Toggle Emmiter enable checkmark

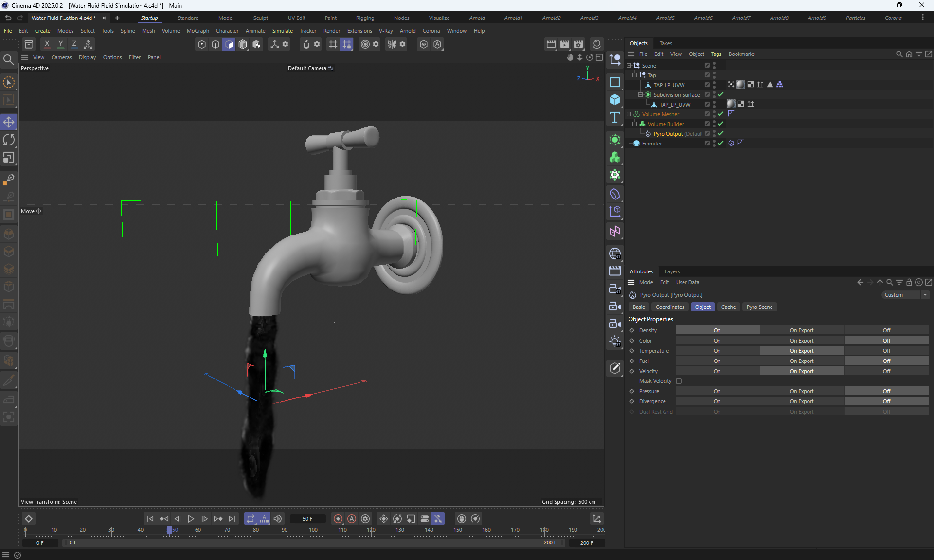click(x=720, y=143)
